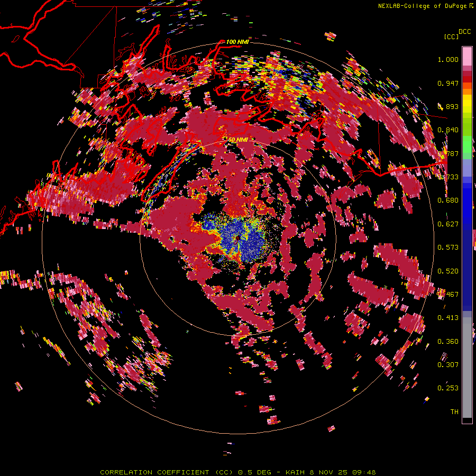This screenshot has width=476, height=476.
Task: Pick the lavender-blue color bar segment
Action: (467, 168)
